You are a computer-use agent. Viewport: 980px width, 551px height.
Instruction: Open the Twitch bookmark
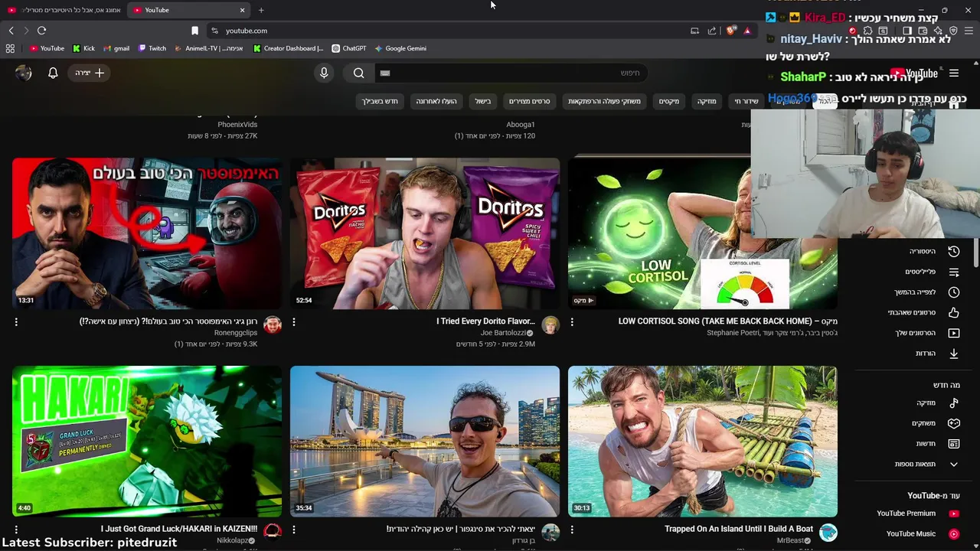click(152, 48)
